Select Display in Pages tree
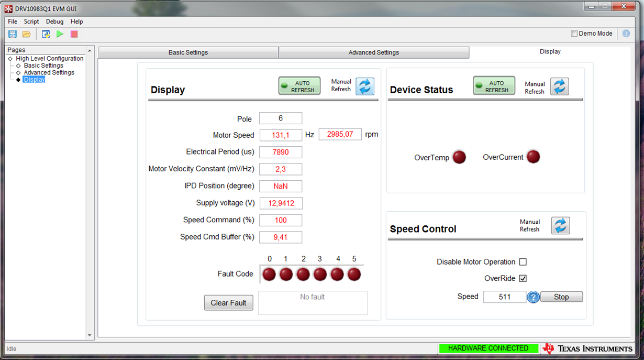644x360 pixels. click(34, 80)
